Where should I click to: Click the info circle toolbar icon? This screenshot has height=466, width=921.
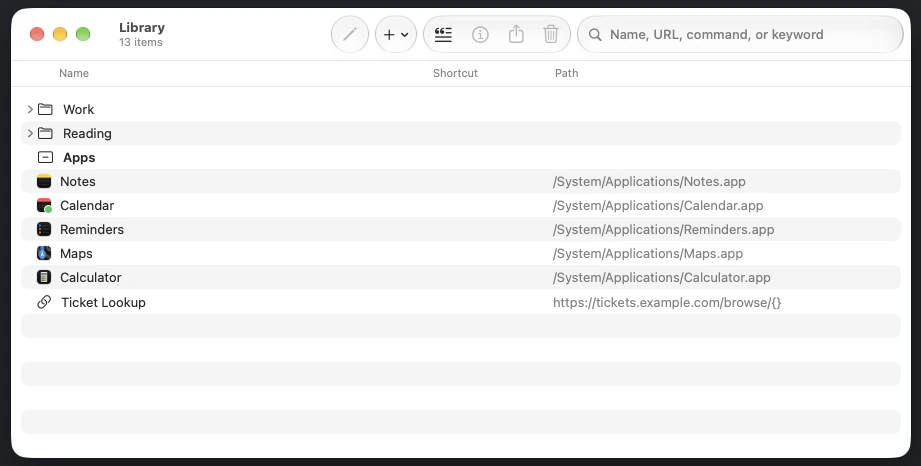tap(480, 35)
